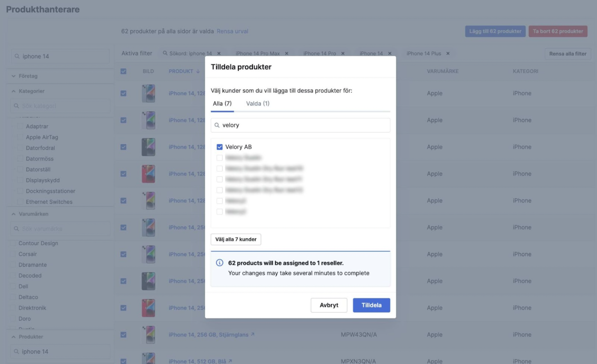Screen dimensions: 597x364
Task: Switch to the Valda (1) tab
Action: coord(258,103)
